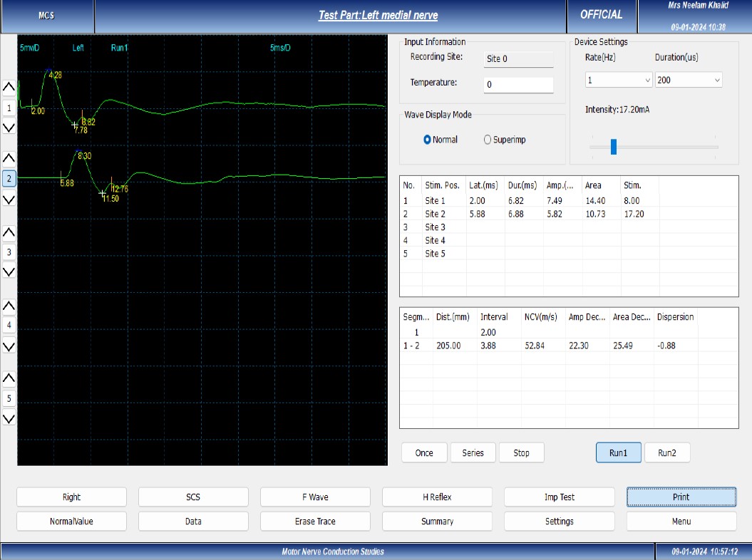Click the 2.00 onset marker on trace 1
Viewport: 752px width, 560px height.
38,111
